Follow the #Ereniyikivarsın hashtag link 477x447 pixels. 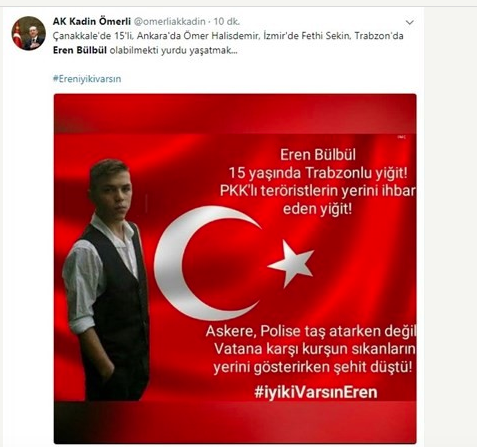pos(87,79)
